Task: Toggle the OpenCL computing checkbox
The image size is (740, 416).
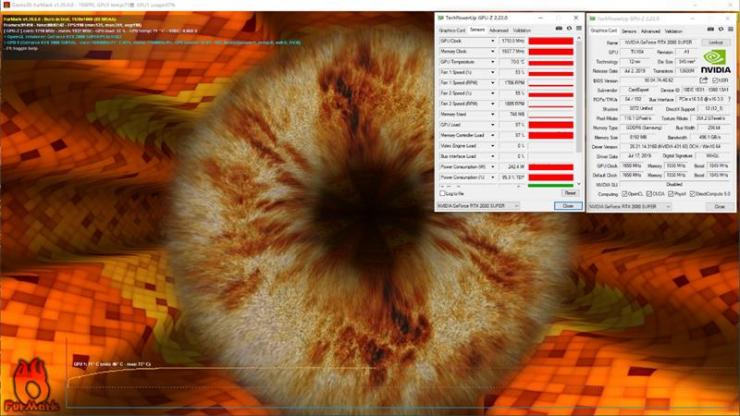Action: tap(625, 194)
